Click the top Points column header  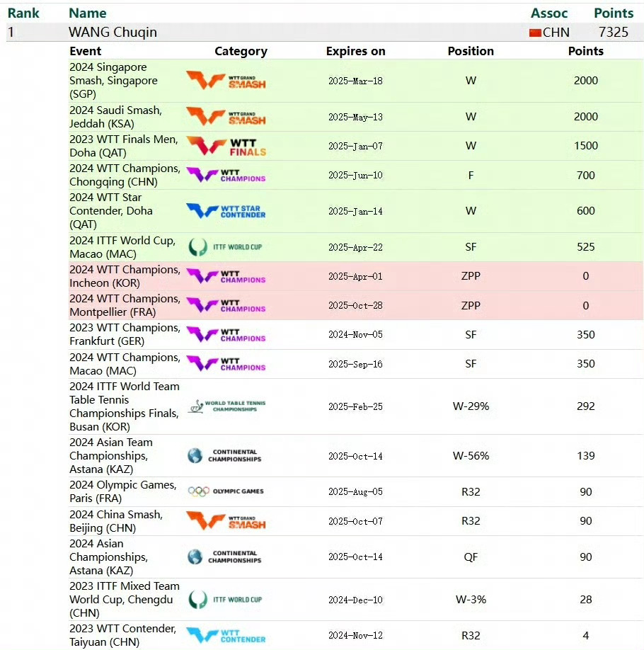tap(614, 13)
